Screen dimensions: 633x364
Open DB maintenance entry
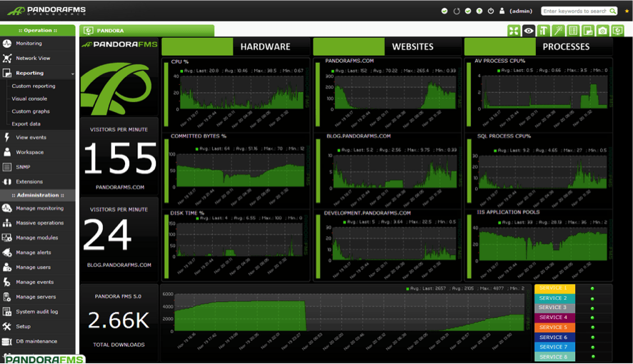point(38,341)
